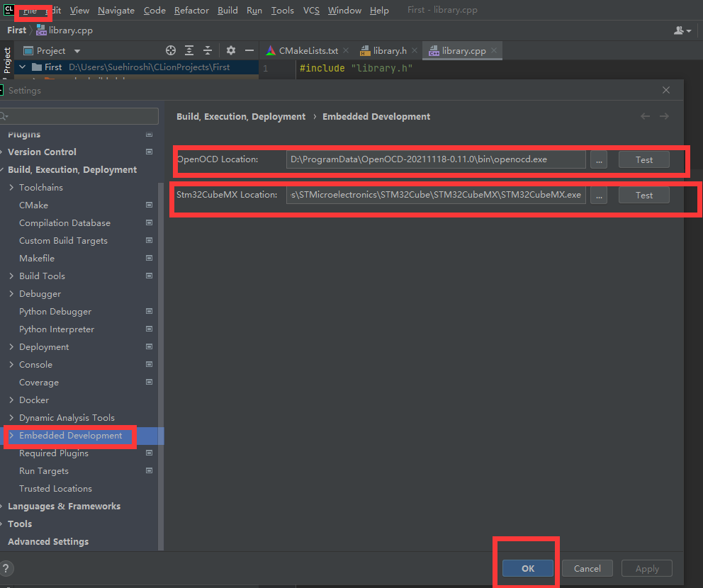
Task: Open Project panel gear options
Action: [230, 50]
